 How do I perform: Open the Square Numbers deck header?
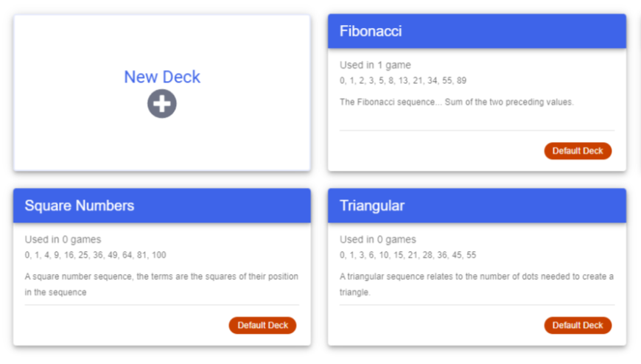coord(162,206)
